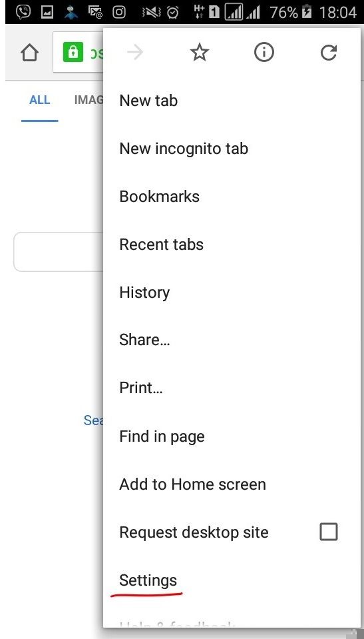Open the underlined Settings entry
The height and width of the screenshot is (639, 364).
(x=148, y=581)
